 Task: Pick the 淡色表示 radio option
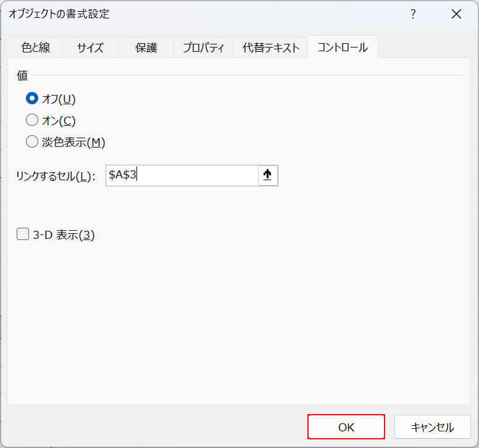(x=32, y=142)
